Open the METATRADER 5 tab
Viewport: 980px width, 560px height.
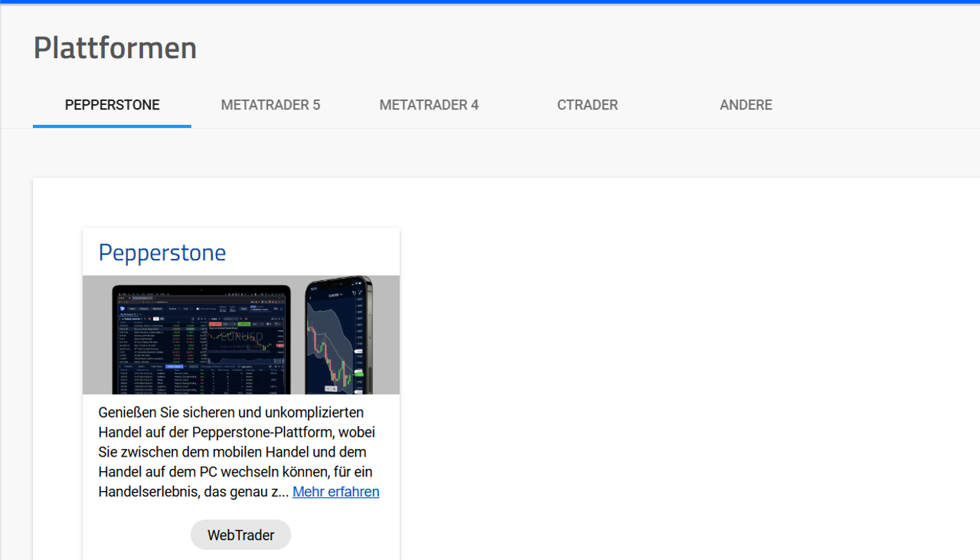coord(270,105)
